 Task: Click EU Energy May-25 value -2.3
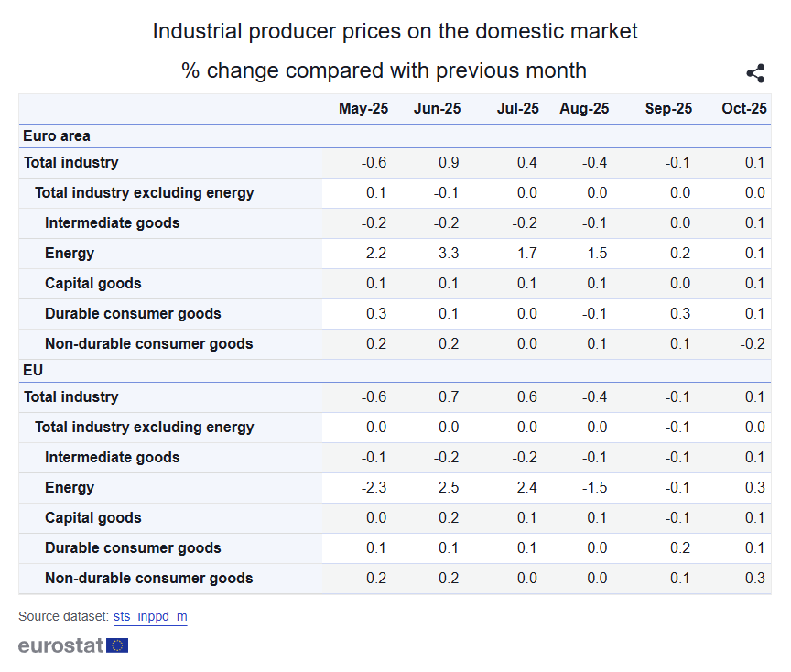pyautogui.click(x=374, y=488)
